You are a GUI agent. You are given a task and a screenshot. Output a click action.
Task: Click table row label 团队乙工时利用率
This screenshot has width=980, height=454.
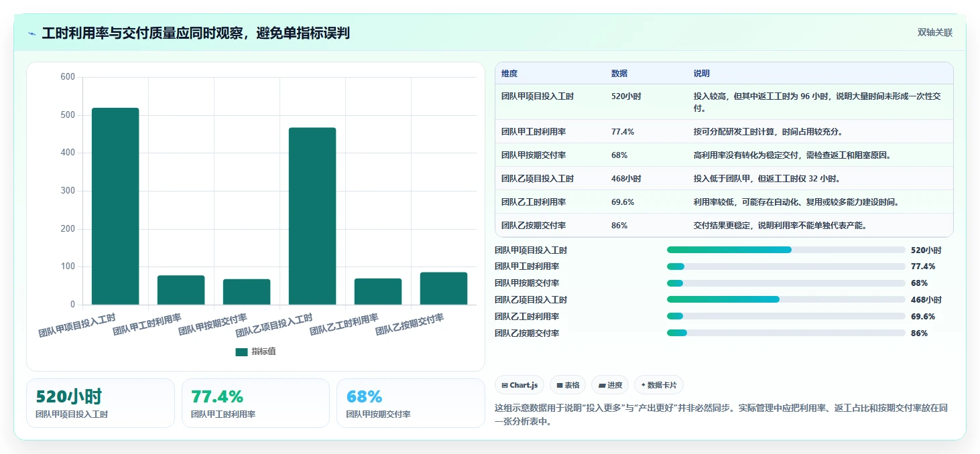coord(534,202)
